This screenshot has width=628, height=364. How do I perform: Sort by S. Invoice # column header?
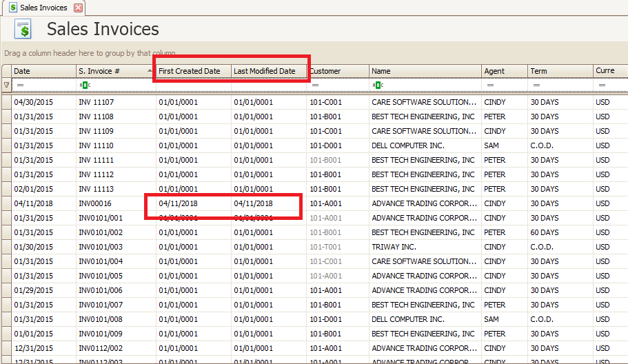point(116,71)
